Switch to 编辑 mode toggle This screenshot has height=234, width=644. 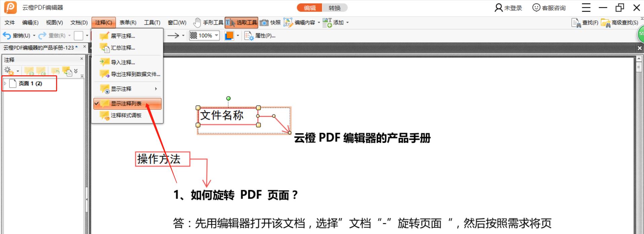tap(309, 8)
